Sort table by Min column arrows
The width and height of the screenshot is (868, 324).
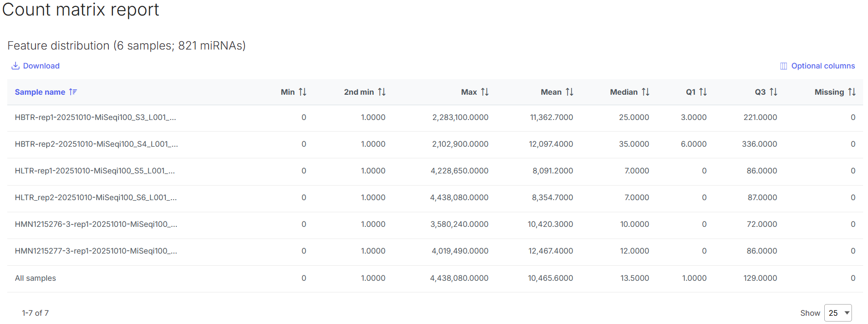[x=302, y=92]
